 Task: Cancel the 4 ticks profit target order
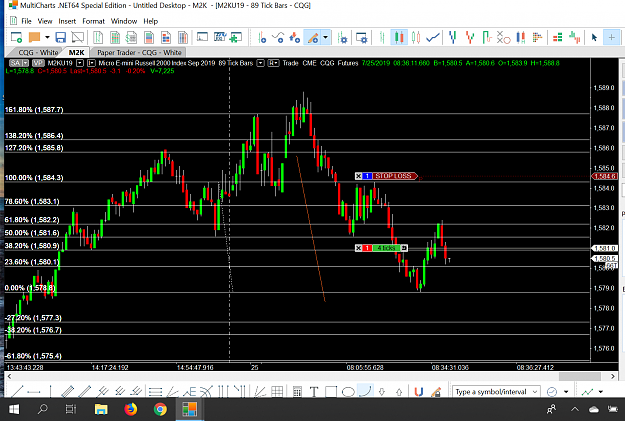point(358,248)
